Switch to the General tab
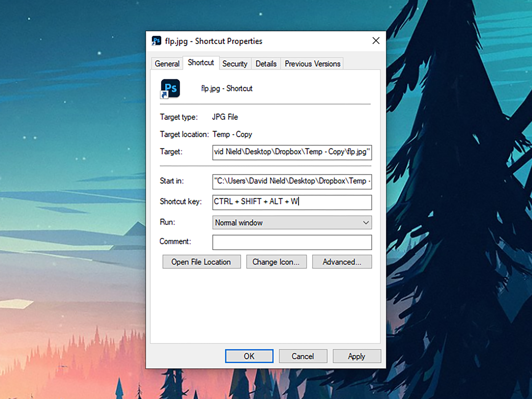Viewport: 532px width, 399px height. [167, 64]
